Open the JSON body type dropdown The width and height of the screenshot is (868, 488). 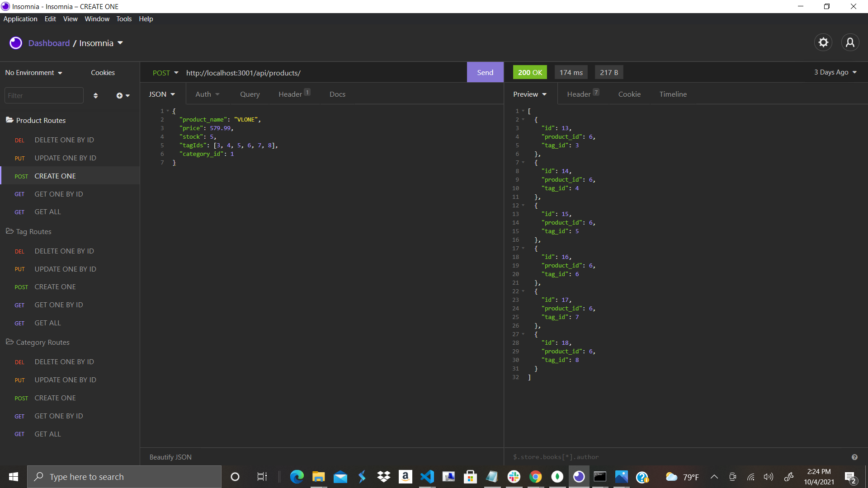click(162, 94)
